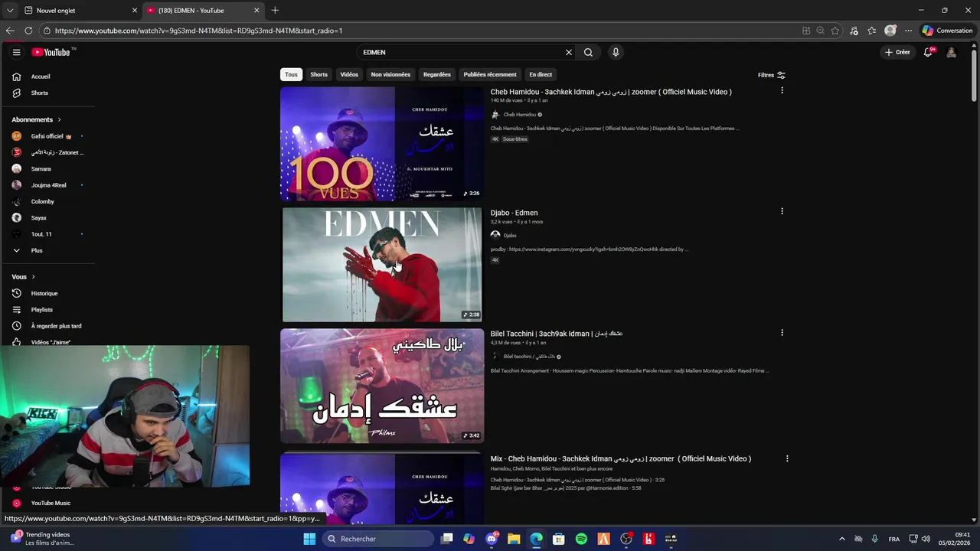Expand the Abonnements section chevron

click(x=59, y=119)
